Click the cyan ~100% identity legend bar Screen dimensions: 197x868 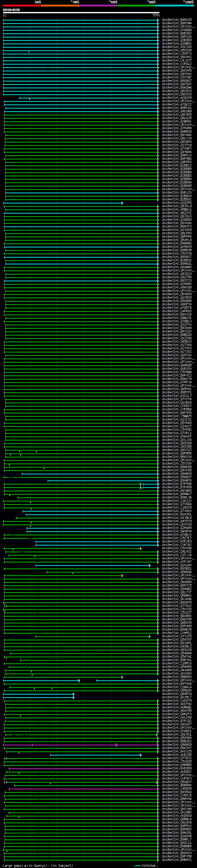tap(175, 6)
